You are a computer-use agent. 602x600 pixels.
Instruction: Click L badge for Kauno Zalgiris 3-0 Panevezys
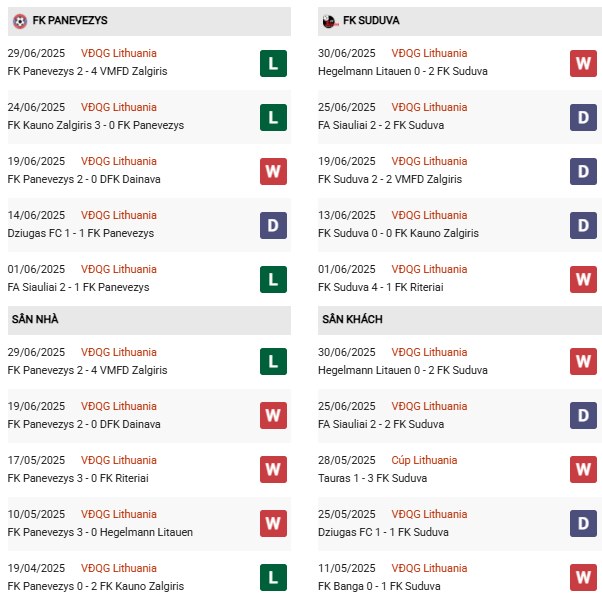point(273,118)
